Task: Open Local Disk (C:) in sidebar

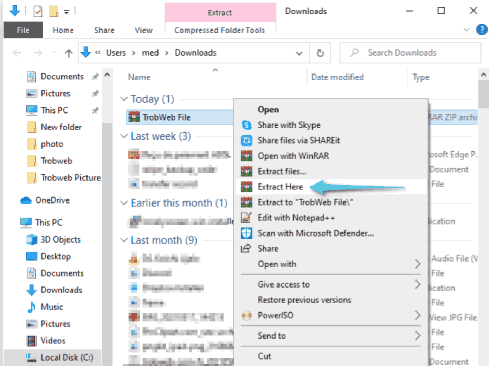Action: point(67,358)
